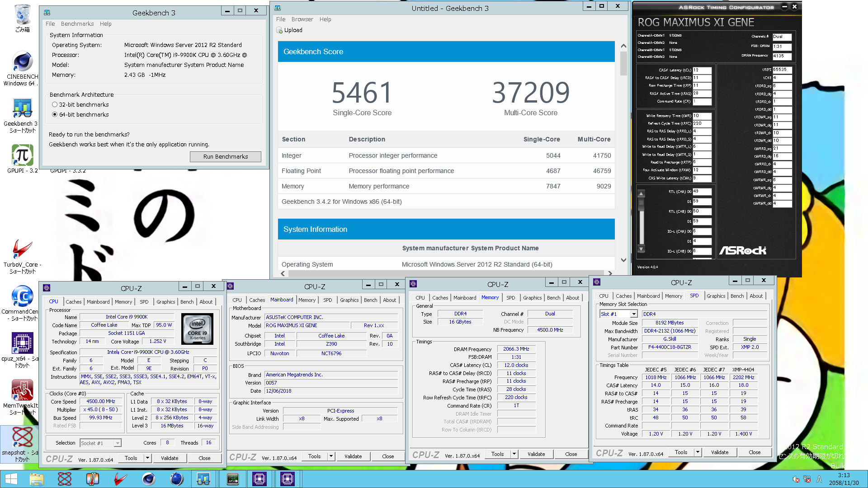Image resolution: width=868 pixels, height=488 pixels.
Task: Click the network icon in the system tray
Action: point(807,479)
